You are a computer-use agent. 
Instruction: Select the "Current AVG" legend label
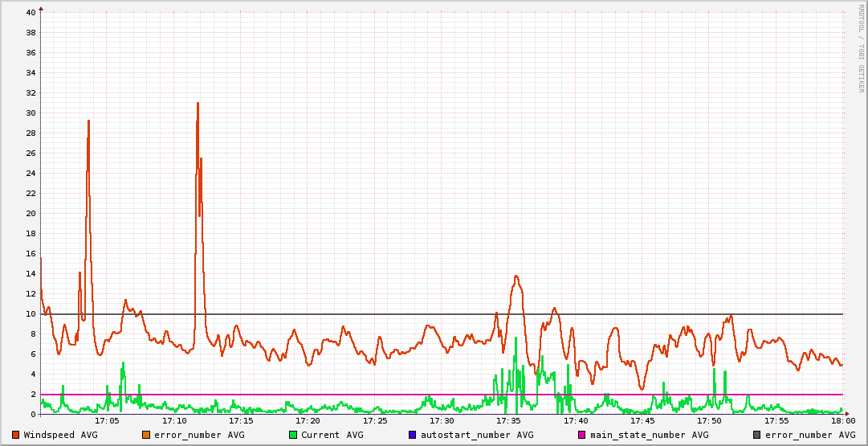pos(332,435)
